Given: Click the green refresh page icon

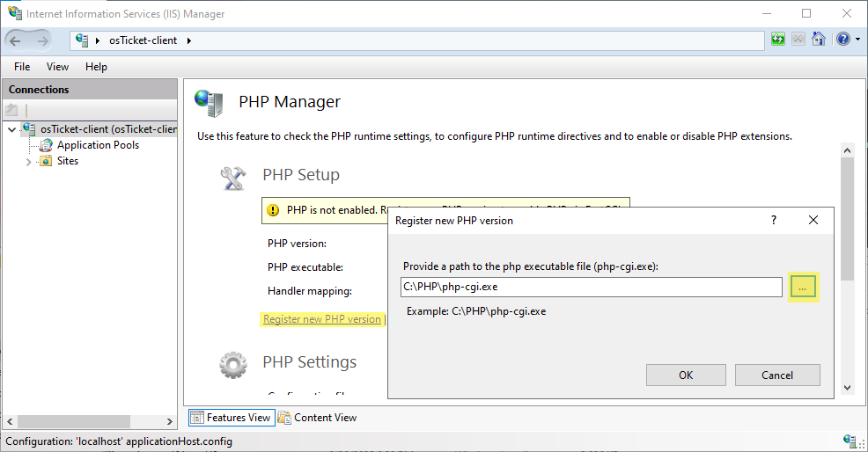Looking at the screenshot, I should tap(778, 40).
